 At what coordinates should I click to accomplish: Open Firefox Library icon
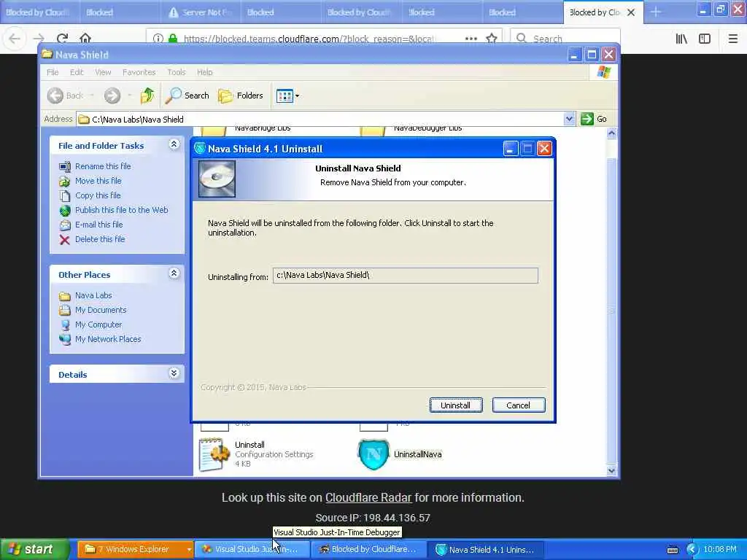point(681,39)
